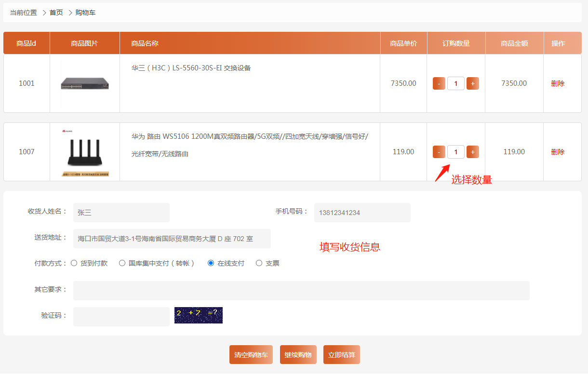Click the quantity field of product 1001

(456, 83)
